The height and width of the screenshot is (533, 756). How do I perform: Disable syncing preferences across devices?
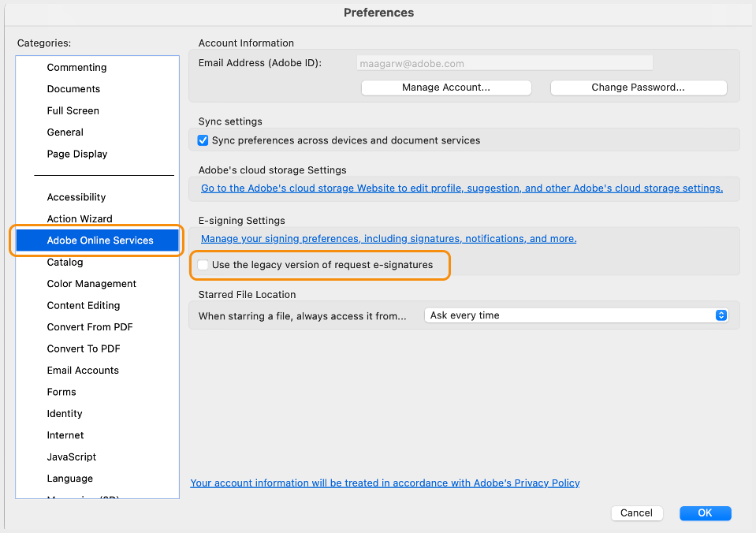tap(203, 140)
